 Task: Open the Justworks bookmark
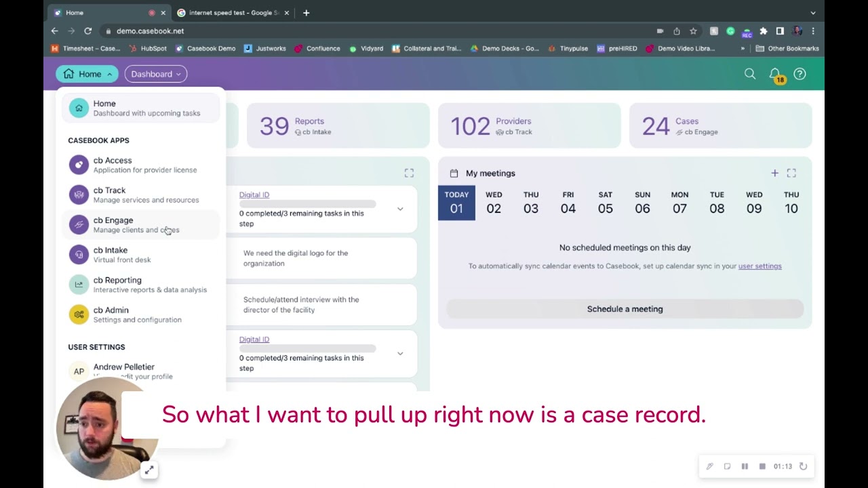click(x=265, y=49)
